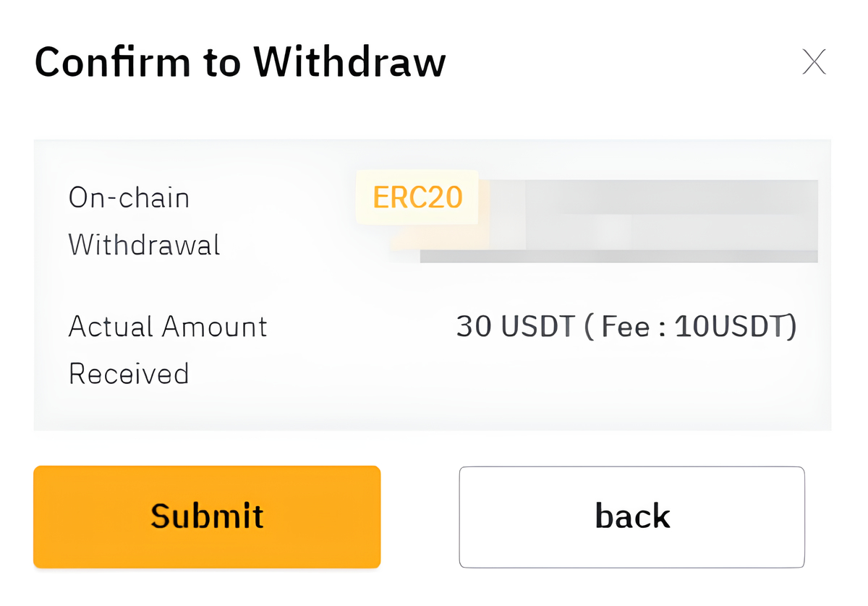The width and height of the screenshot is (868, 606).
Task: Click the word Withdrawal under On-chain
Action: pos(144,244)
